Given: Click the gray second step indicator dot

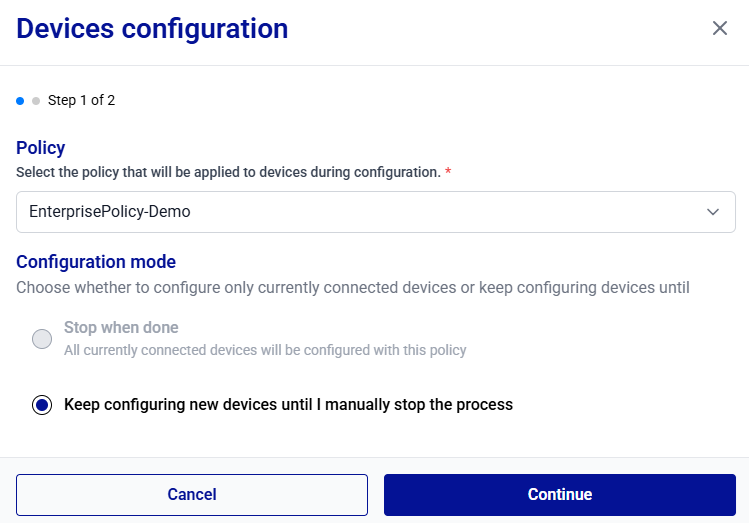Looking at the screenshot, I should (x=36, y=101).
